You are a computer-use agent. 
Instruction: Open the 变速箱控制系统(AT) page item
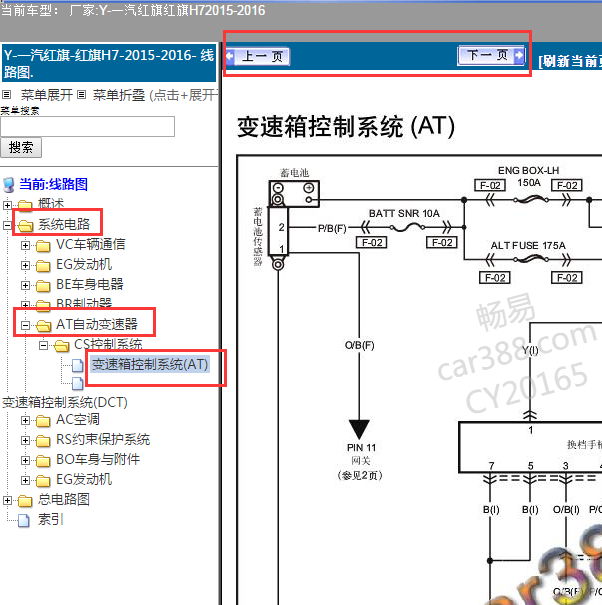point(150,364)
